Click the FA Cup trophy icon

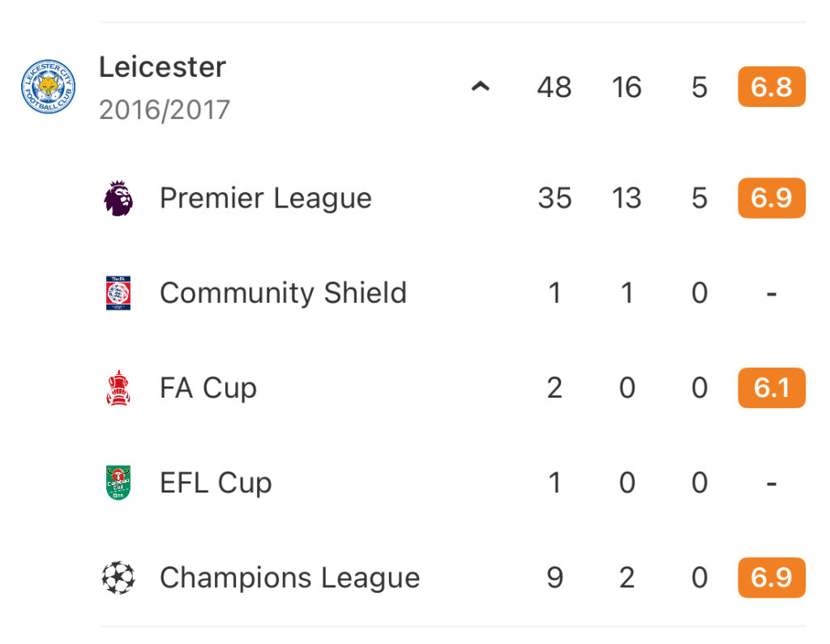118,387
